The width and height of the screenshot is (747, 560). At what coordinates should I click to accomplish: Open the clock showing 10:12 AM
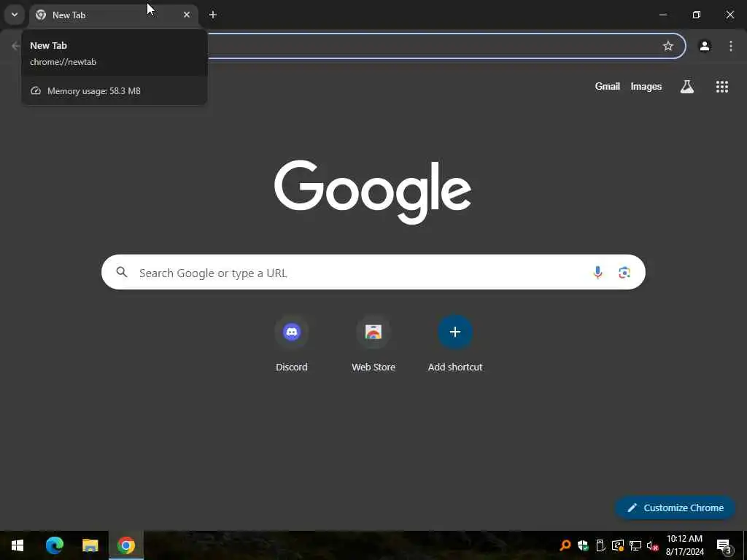click(x=684, y=545)
